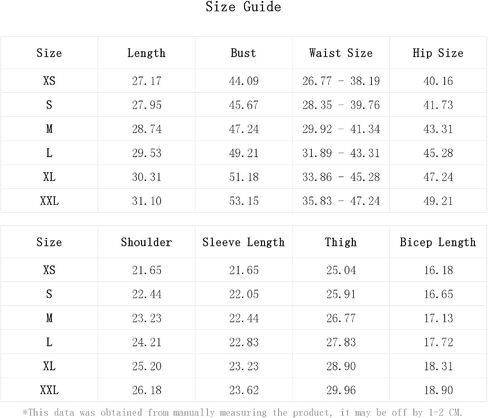Select waist range 31.89 - 43.31
Viewport: 488px width, 418px height.
pyautogui.click(x=341, y=153)
